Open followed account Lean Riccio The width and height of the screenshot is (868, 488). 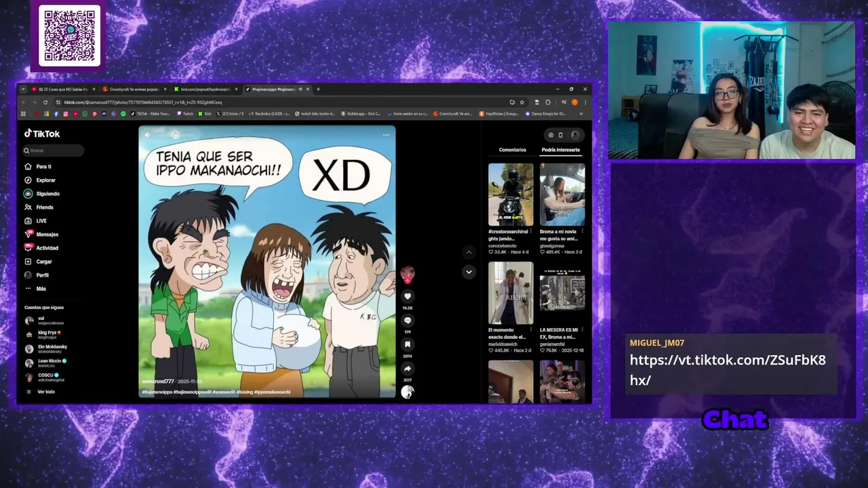[46, 363]
